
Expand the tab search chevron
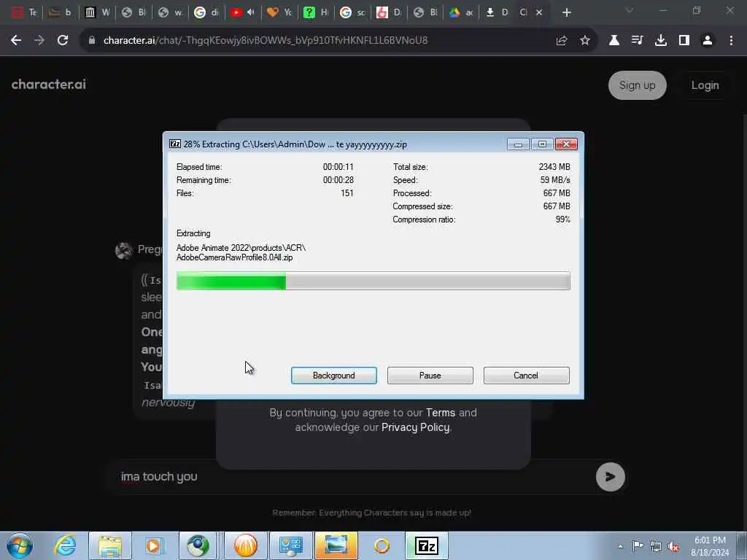tap(630, 10)
